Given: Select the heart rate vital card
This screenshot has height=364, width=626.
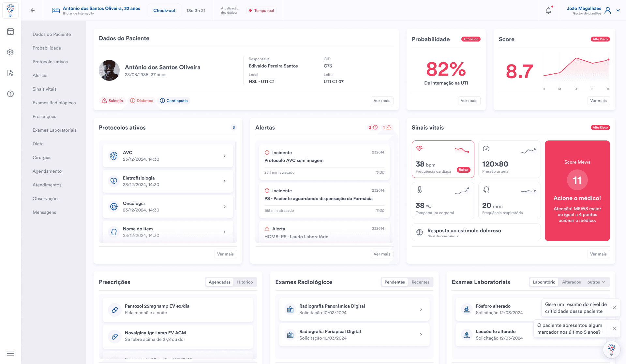Looking at the screenshot, I should [x=443, y=159].
